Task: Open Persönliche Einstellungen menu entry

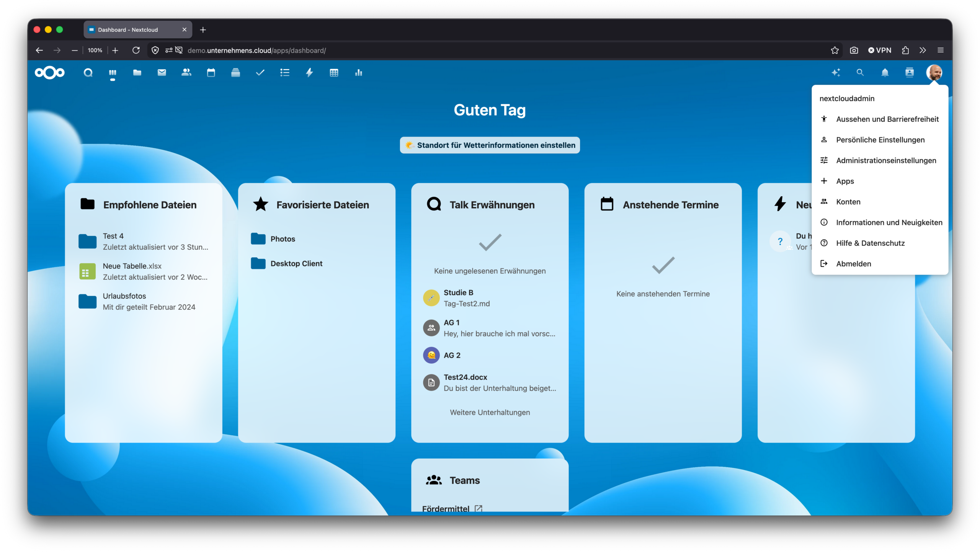Action: (880, 140)
